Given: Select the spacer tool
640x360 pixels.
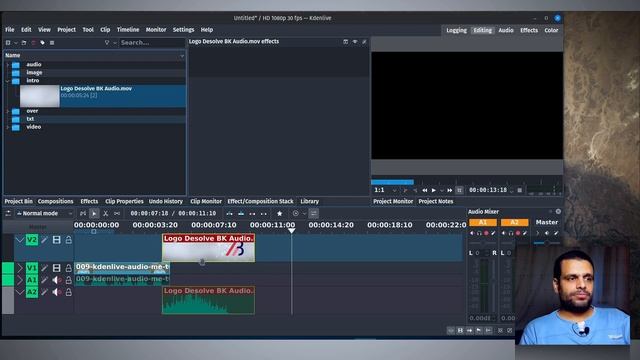Looking at the screenshot, I should pos(117,213).
